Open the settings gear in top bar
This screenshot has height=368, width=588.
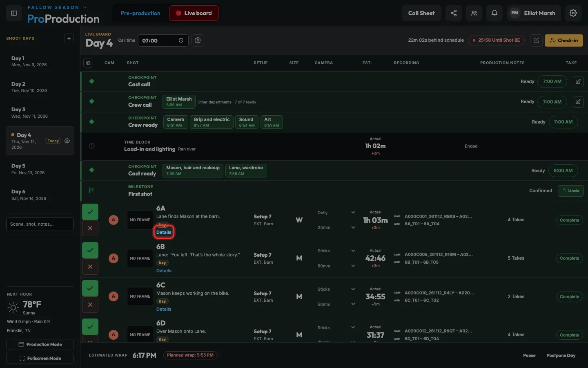pyautogui.click(x=573, y=13)
